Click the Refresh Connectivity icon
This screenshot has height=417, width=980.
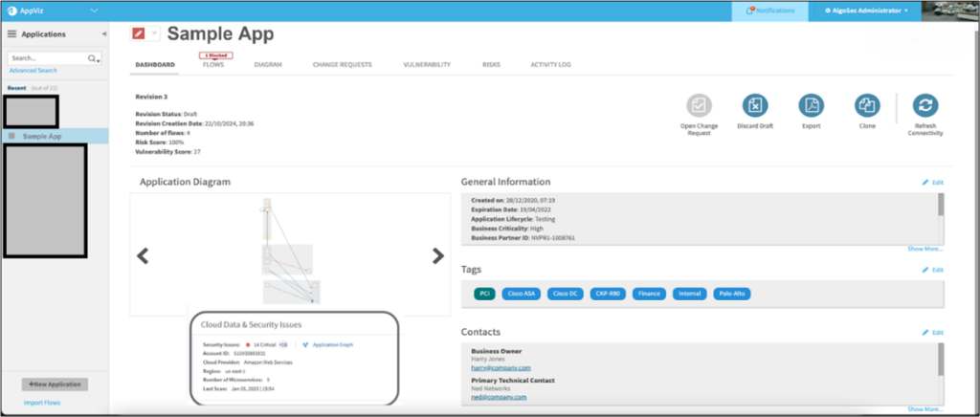(925, 106)
